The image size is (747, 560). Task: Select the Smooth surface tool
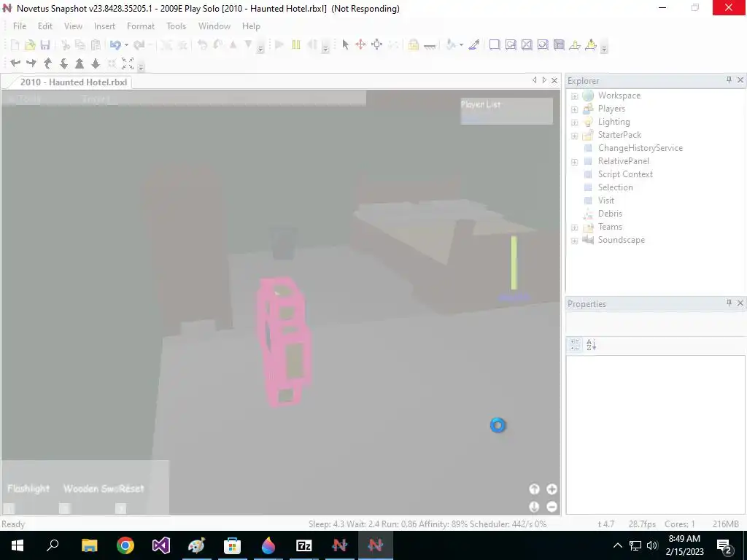coord(495,44)
